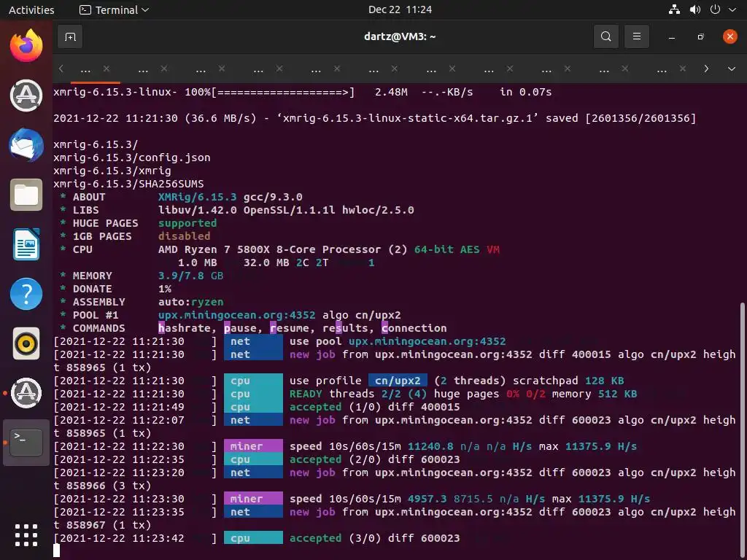Click pool address in the POOL #1 line
The width and height of the screenshot is (747, 560).
[237, 315]
